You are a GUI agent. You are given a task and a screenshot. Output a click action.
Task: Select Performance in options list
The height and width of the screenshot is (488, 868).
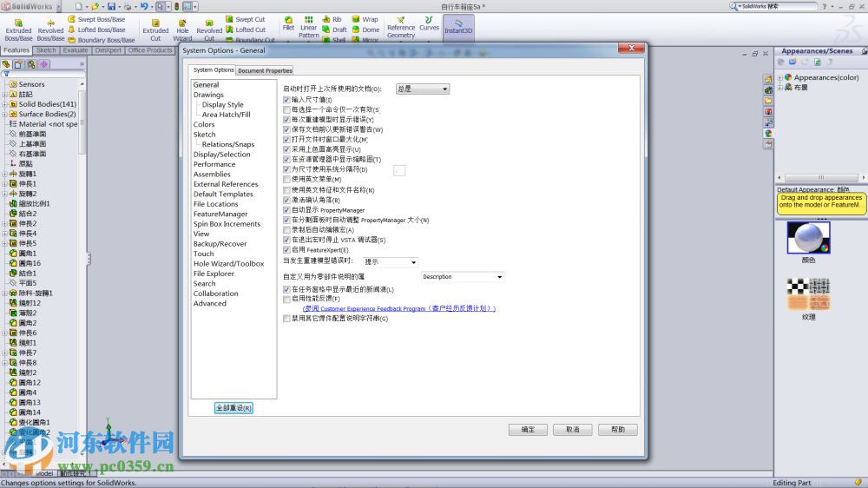[214, 164]
